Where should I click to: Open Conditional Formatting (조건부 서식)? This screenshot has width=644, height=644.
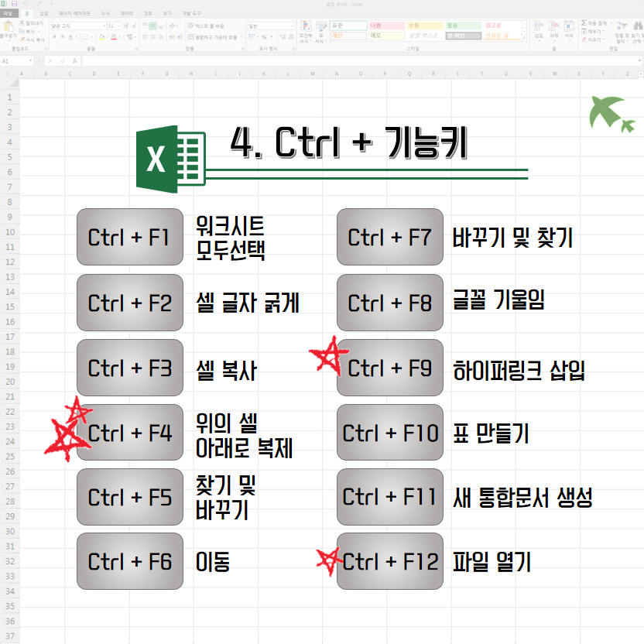coord(307,32)
